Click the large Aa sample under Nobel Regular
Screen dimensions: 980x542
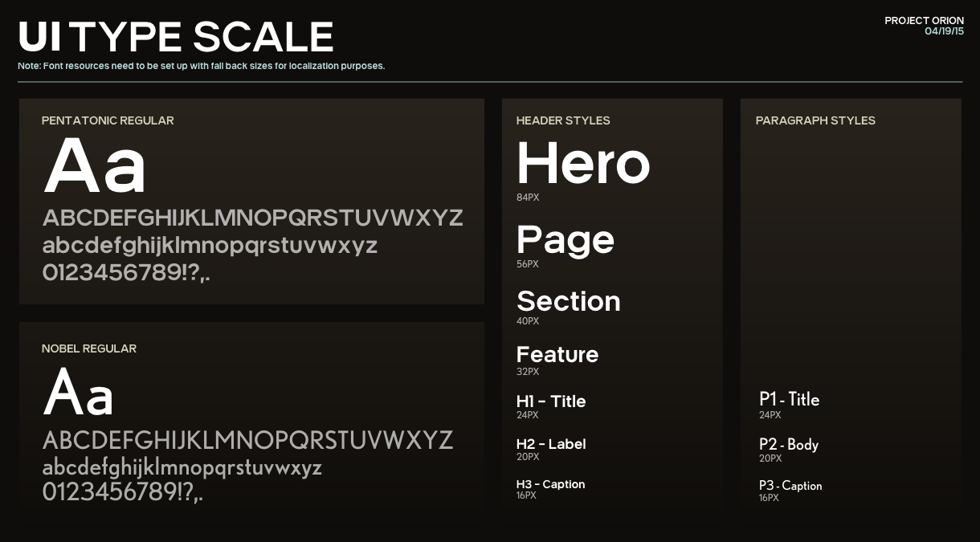(x=79, y=393)
